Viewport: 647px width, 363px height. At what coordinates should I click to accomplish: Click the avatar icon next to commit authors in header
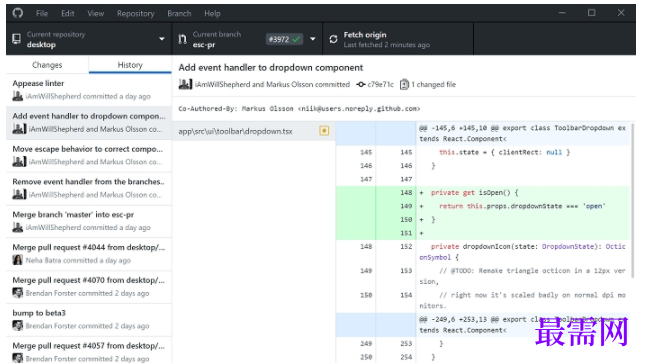point(185,84)
